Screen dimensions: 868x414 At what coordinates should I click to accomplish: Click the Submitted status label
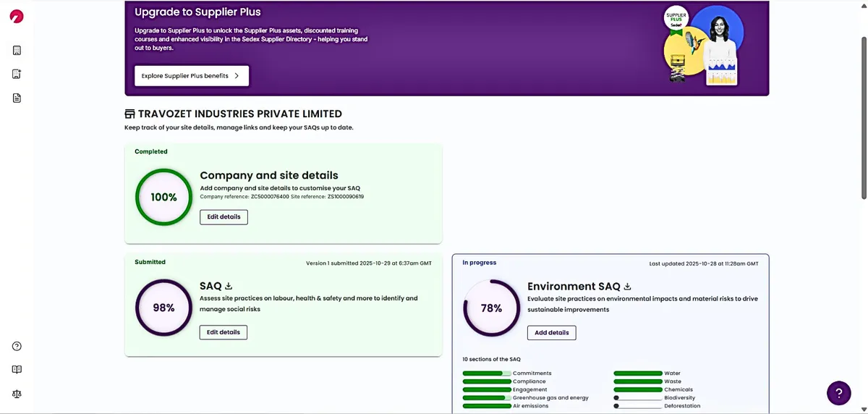point(150,262)
